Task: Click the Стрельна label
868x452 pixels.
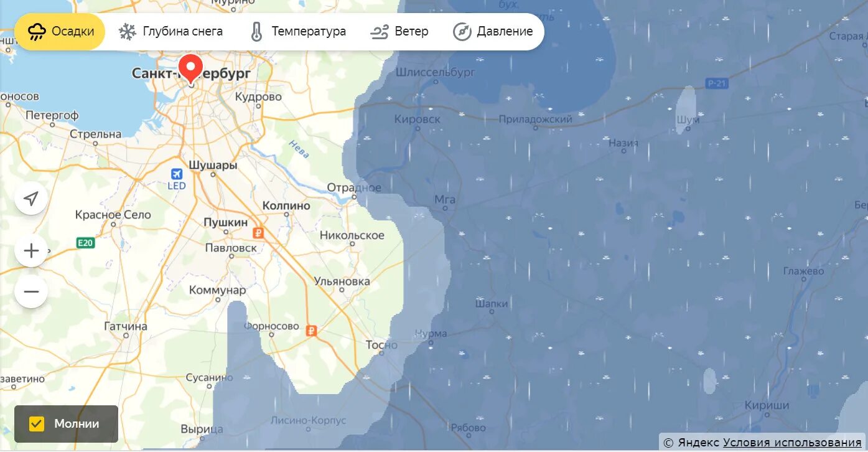Action: pos(96,134)
